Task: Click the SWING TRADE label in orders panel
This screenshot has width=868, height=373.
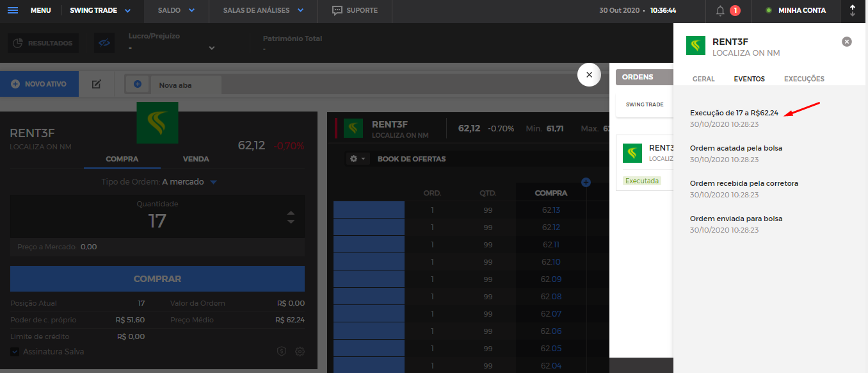Action: click(645, 104)
